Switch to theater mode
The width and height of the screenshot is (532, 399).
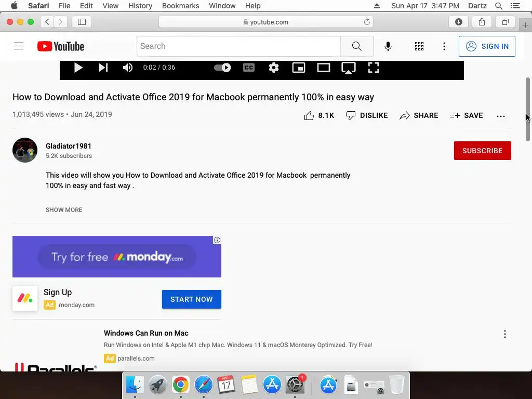tap(323, 68)
